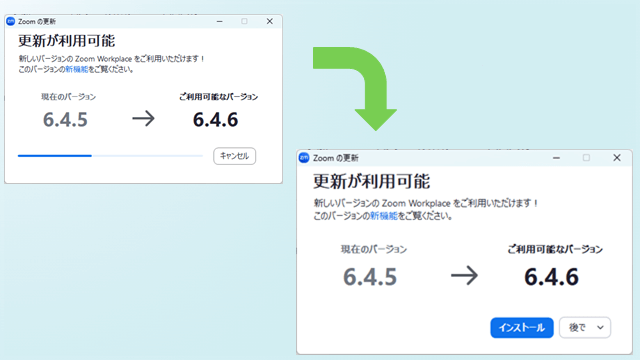Screen dimensions: 640x360
Task: Click disabled maximize button in install window
Action: point(586,158)
